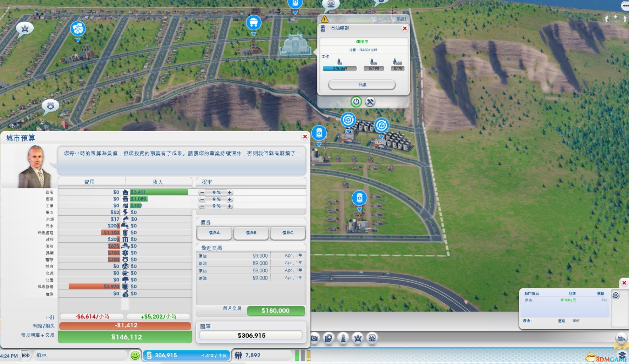The width and height of the screenshot is (629, 364).
Task: Increase the 工業 industrial tax rate
Action: [x=230, y=206]
